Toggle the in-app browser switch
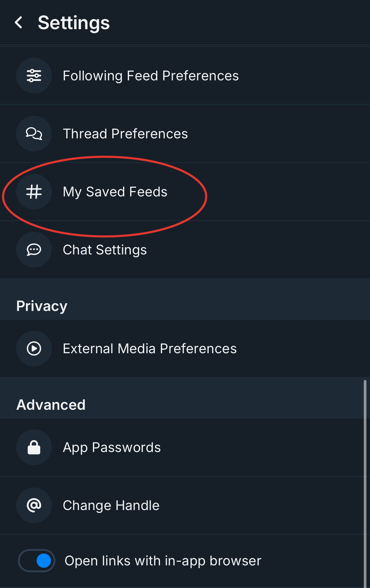 37,561
